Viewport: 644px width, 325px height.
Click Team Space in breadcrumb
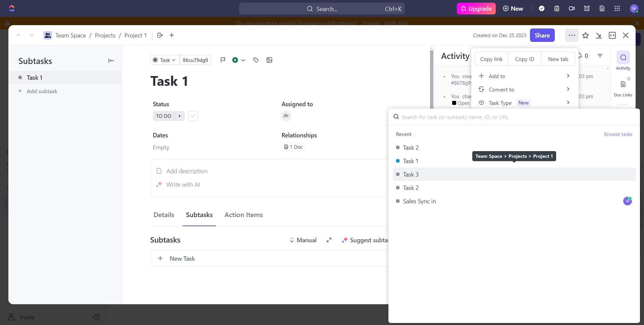click(x=70, y=35)
